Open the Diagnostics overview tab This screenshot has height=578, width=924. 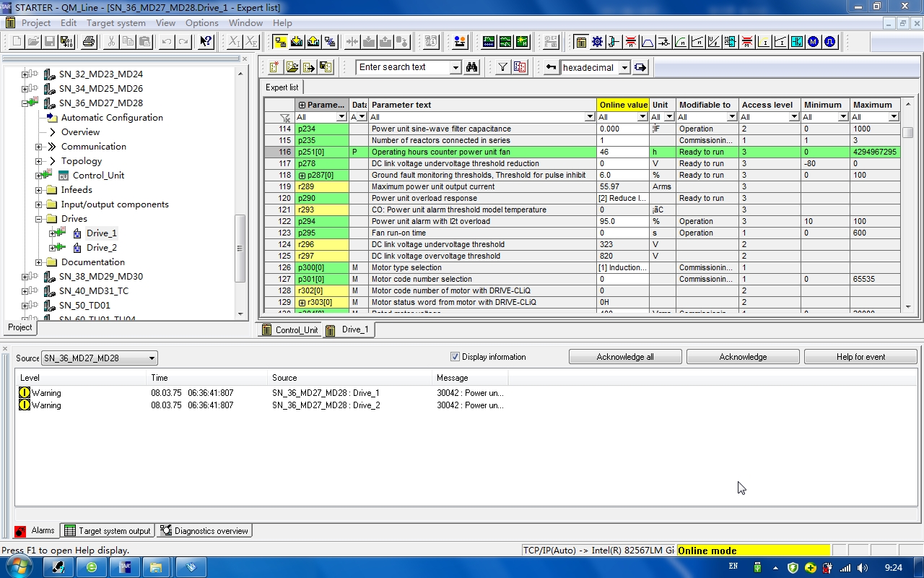(204, 531)
